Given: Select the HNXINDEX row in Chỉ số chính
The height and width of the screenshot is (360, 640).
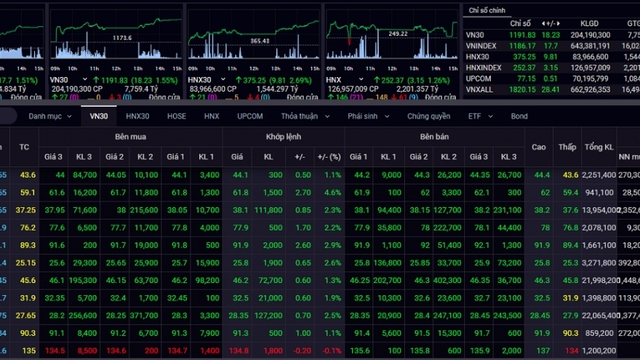Looking at the screenshot, I should (551, 68).
